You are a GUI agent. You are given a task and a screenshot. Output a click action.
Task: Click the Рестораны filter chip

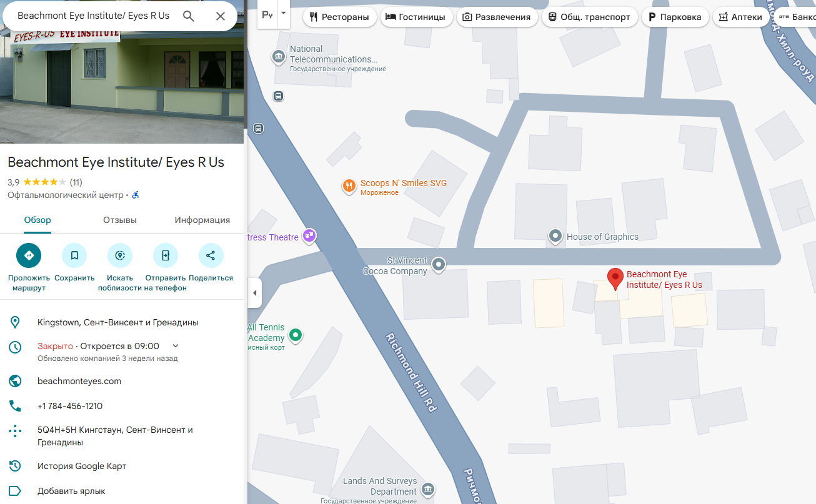pyautogui.click(x=339, y=17)
